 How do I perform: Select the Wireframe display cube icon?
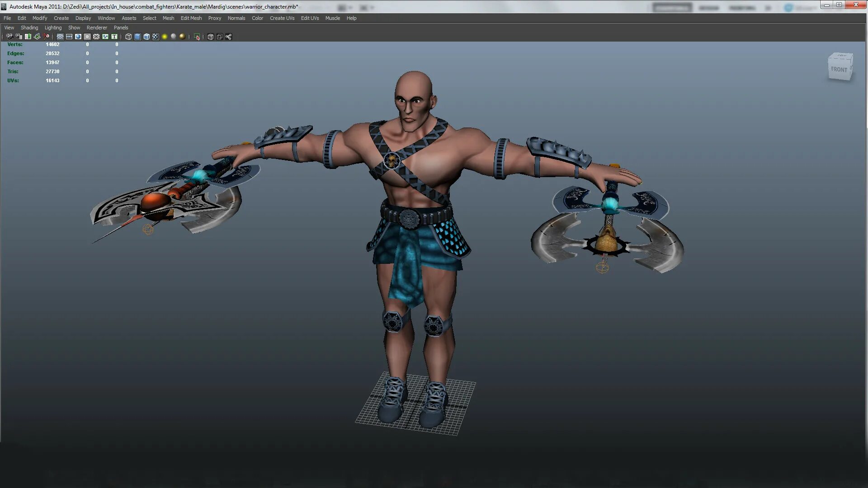coord(128,37)
